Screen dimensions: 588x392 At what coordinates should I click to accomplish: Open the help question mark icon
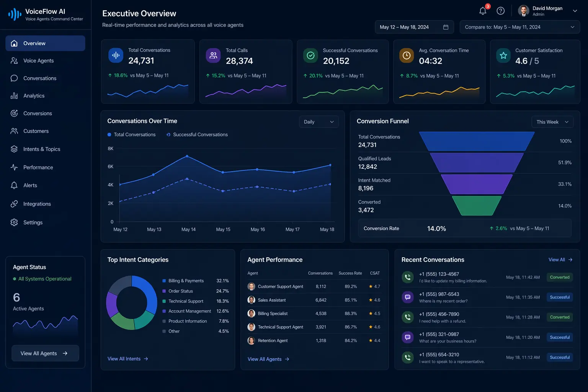(501, 11)
